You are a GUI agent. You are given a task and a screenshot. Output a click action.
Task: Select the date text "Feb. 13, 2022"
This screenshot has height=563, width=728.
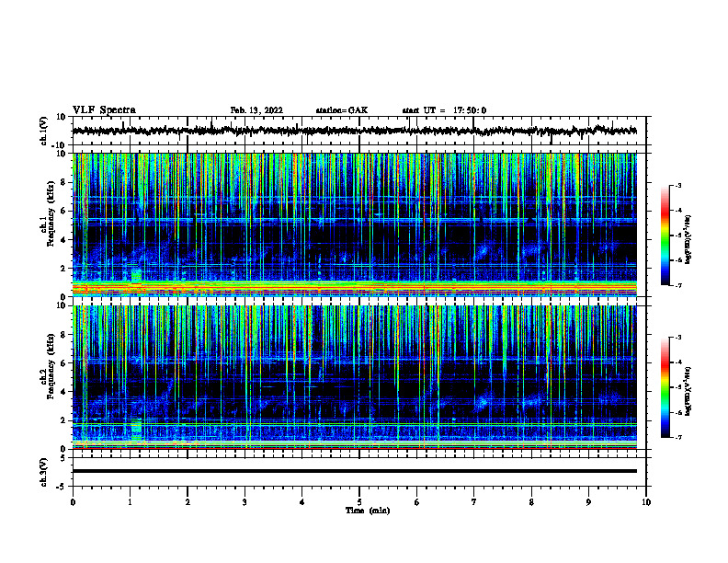(256, 110)
